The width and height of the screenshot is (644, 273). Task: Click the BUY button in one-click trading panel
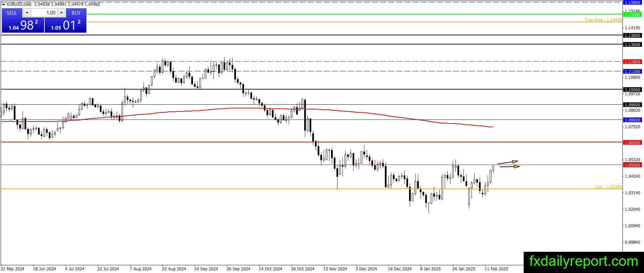pyautogui.click(x=76, y=13)
